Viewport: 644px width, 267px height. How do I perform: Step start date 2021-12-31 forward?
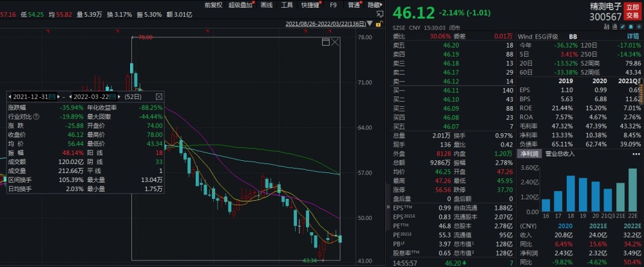click(x=59, y=97)
